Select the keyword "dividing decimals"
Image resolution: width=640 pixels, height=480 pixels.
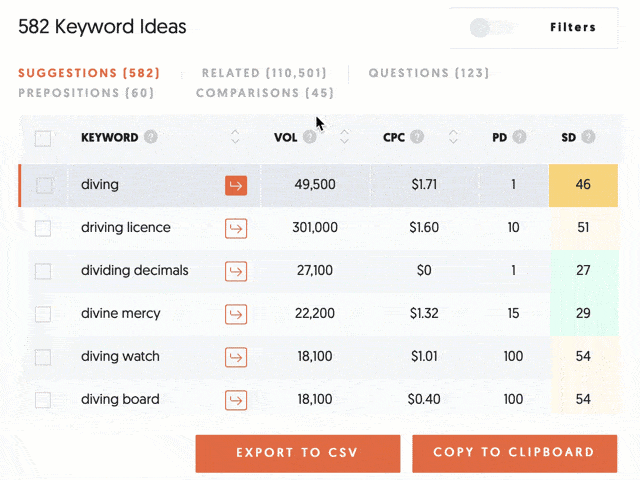pyautogui.click(x=135, y=270)
